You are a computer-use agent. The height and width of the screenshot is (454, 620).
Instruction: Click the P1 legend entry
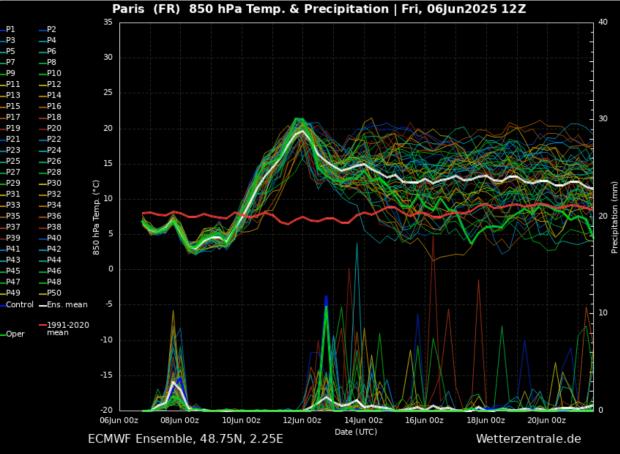tap(11, 29)
